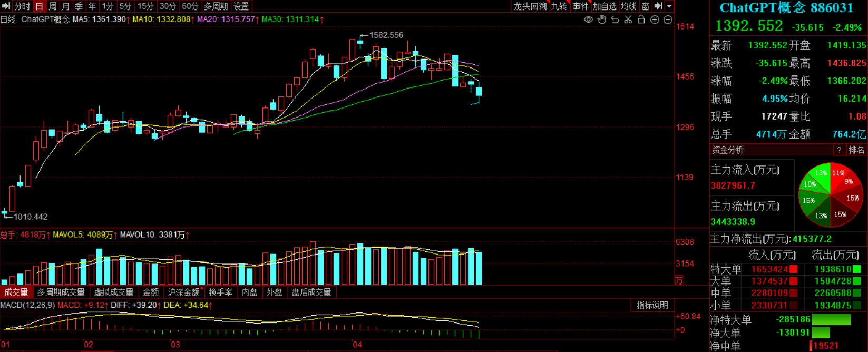This screenshot has height=352, width=868.
Task: Click 主力流出 value 3443338.9
Action: point(733,222)
